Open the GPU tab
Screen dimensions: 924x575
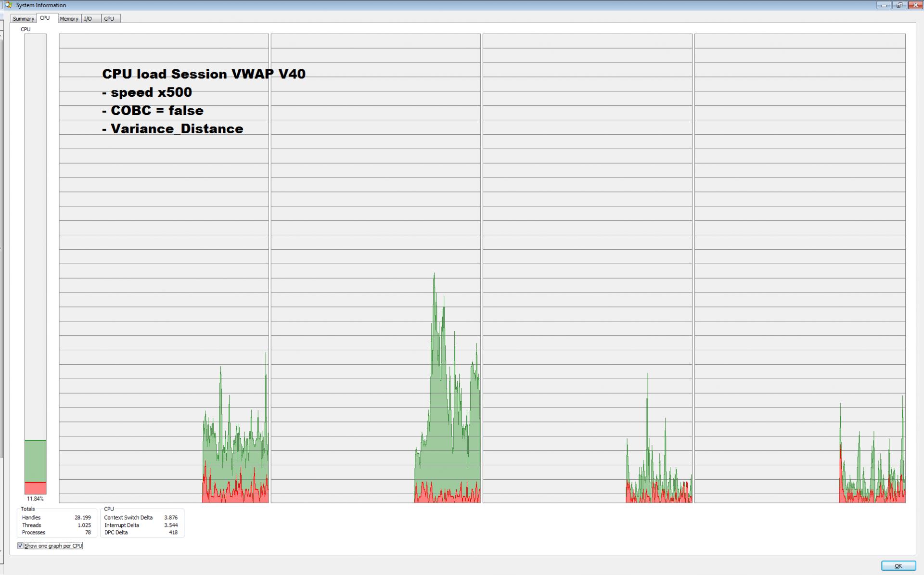tap(109, 19)
